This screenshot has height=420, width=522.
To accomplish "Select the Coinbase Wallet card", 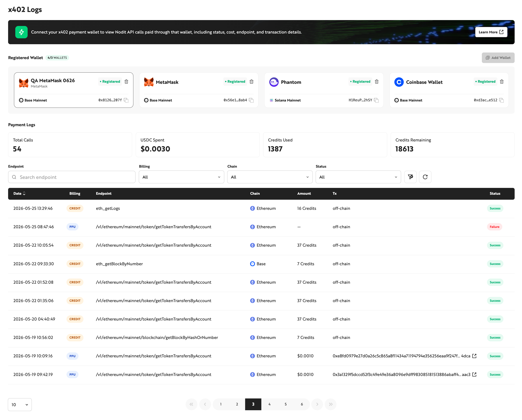I will click(449, 90).
